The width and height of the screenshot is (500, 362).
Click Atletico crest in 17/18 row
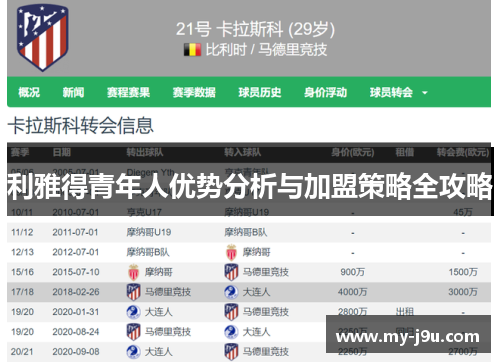134,292
